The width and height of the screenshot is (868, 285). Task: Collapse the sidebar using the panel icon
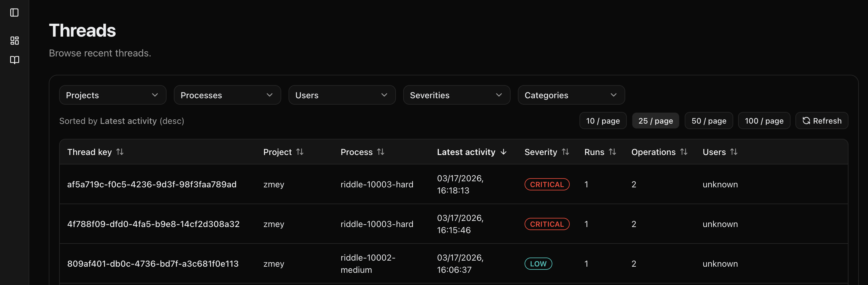point(15,13)
